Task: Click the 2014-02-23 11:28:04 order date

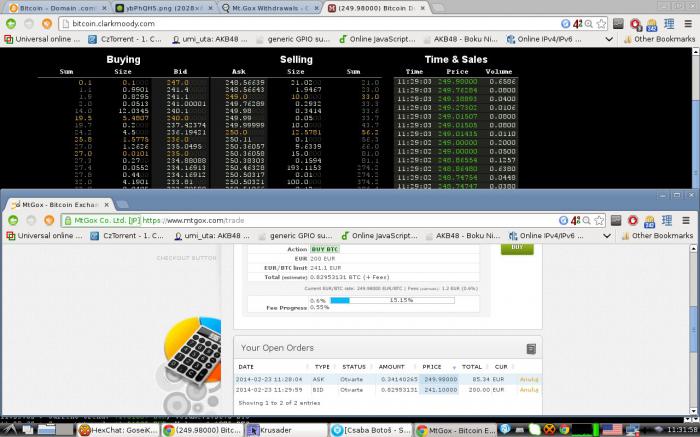Action: click(269, 379)
